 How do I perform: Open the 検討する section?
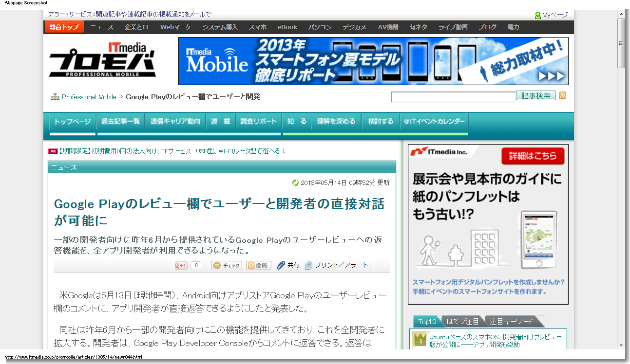point(381,122)
